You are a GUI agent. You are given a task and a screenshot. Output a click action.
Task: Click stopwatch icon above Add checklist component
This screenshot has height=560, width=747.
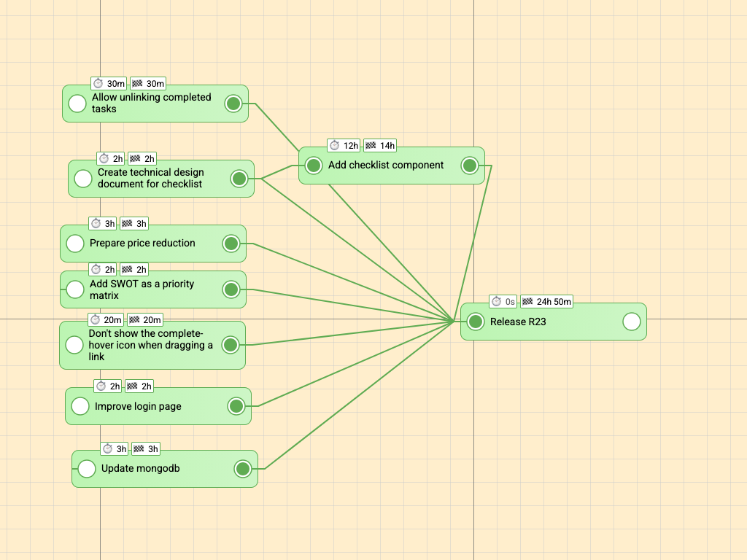pos(334,146)
